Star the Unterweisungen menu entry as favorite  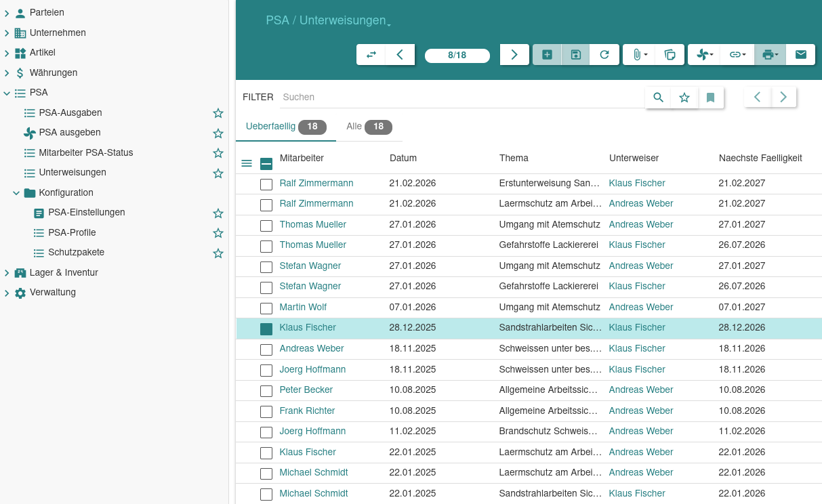218,173
